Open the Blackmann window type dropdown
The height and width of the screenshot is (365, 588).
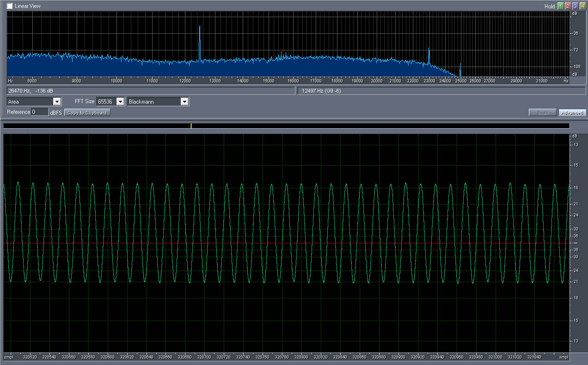point(184,101)
